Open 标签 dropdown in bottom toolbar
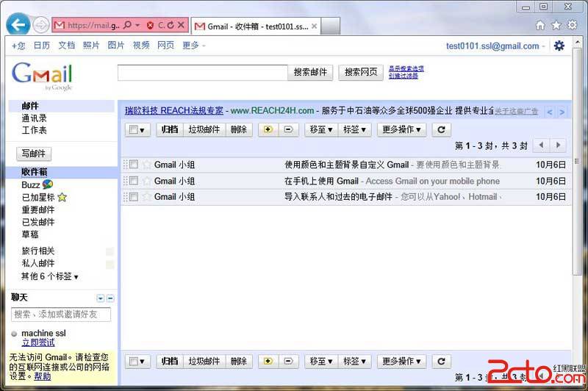 coord(354,362)
